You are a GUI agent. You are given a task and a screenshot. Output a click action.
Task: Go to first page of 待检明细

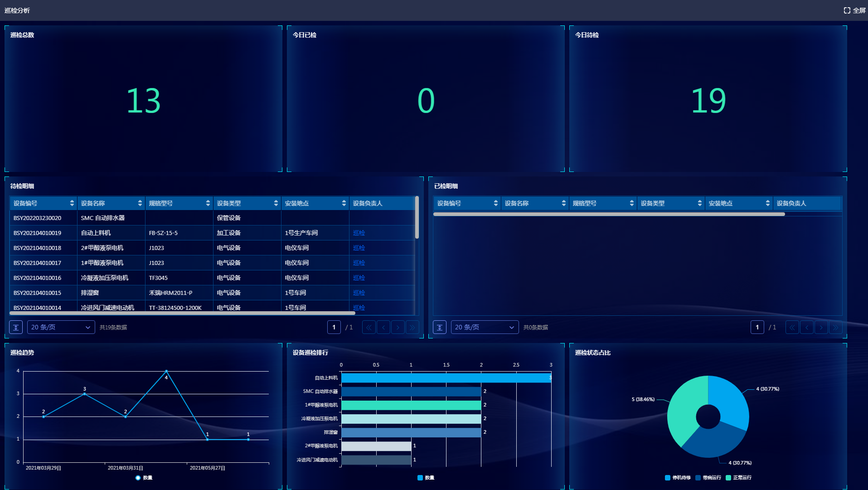369,327
